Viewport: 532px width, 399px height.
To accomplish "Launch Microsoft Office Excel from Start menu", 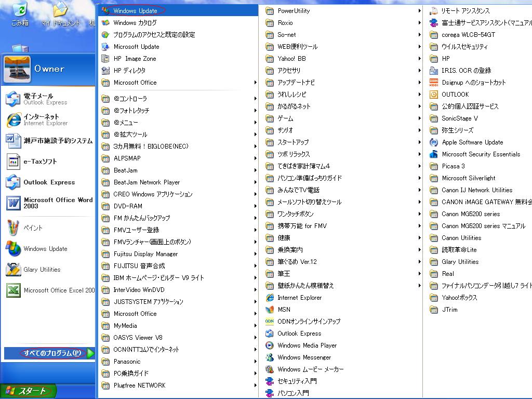I will pos(13,290).
